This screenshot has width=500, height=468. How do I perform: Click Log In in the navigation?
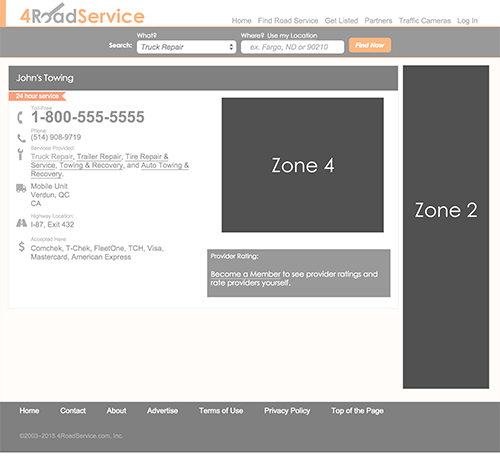point(467,21)
